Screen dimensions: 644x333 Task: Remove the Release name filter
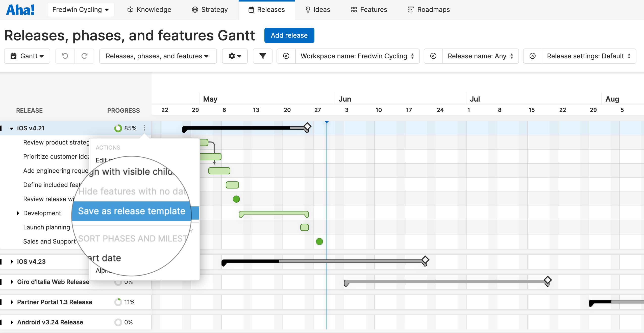coord(433,56)
